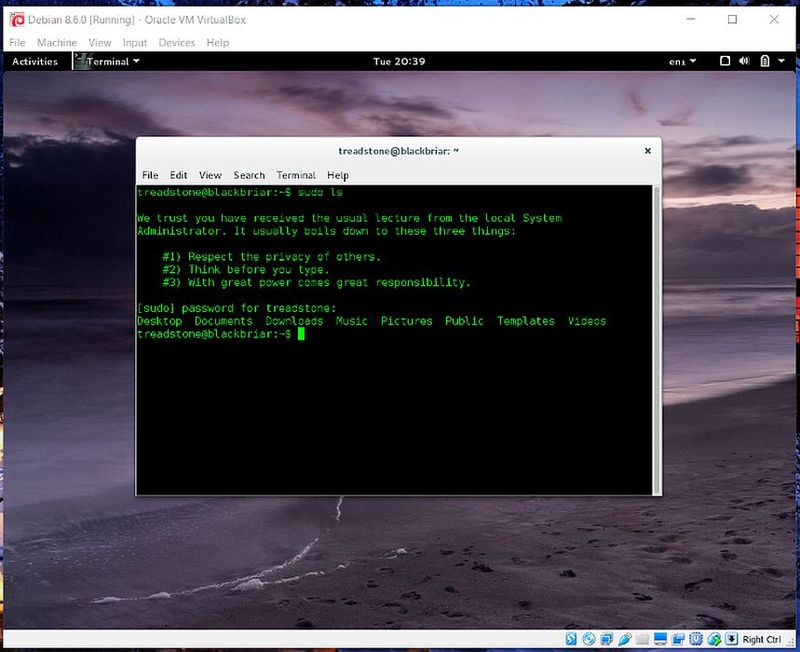
Task: Open the GNOME Activities overview
Action: click(x=35, y=61)
